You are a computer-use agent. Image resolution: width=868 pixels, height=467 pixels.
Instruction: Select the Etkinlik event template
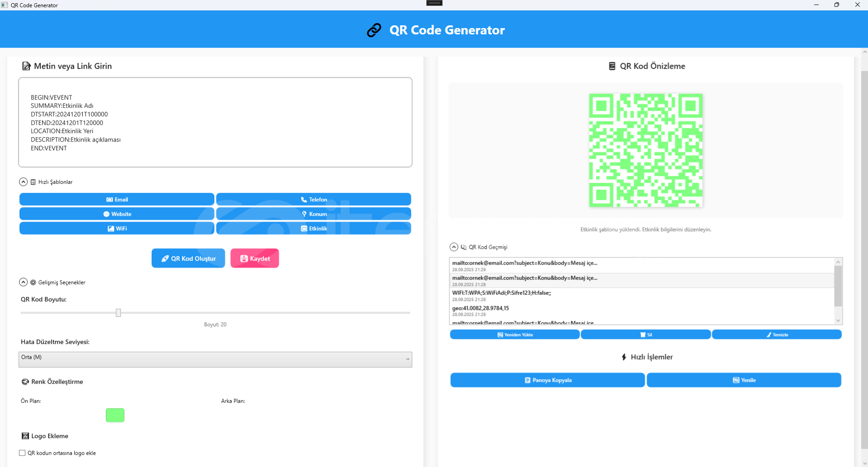coord(314,229)
